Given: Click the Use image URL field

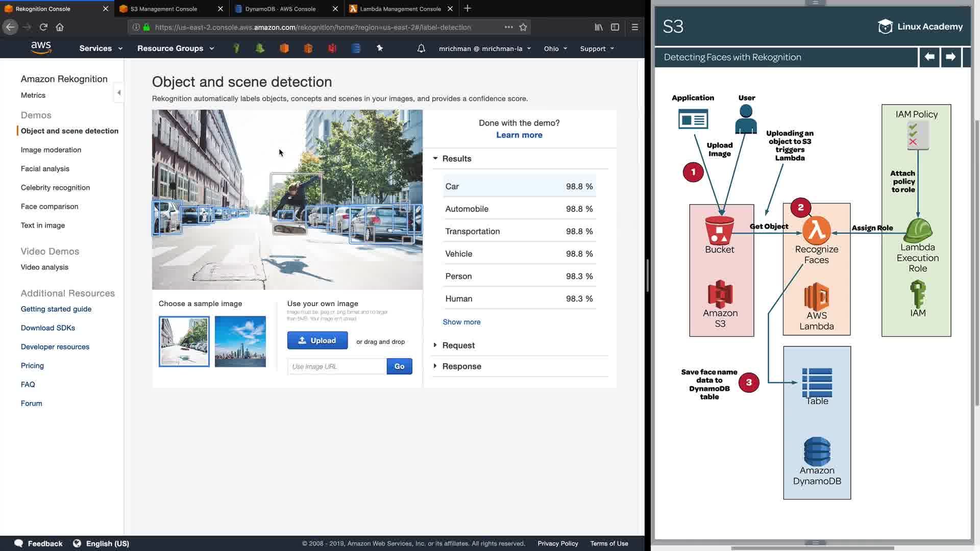Looking at the screenshot, I should click(x=337, y=366).
